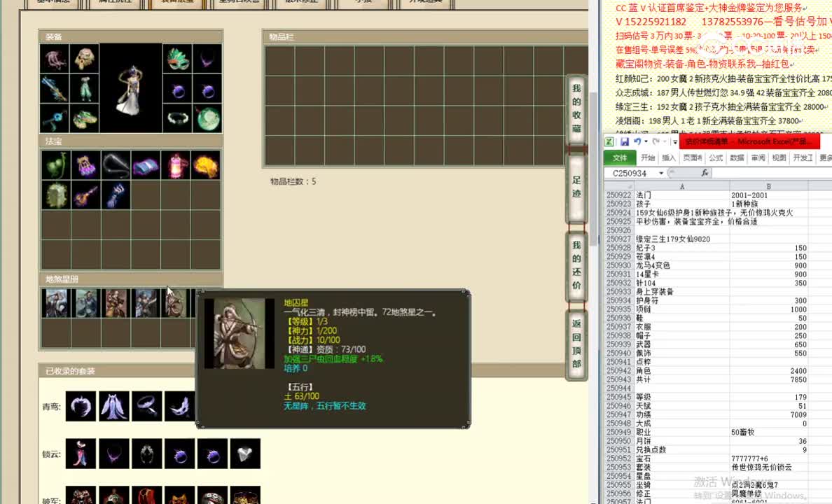Screen dimensions: 832x504
Task: Select the white whip treasure icon
Action: pos(116,165)
